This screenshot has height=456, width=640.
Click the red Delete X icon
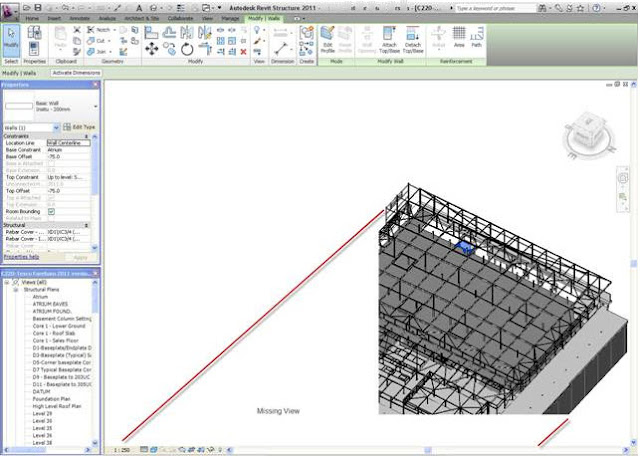(243, 52)
